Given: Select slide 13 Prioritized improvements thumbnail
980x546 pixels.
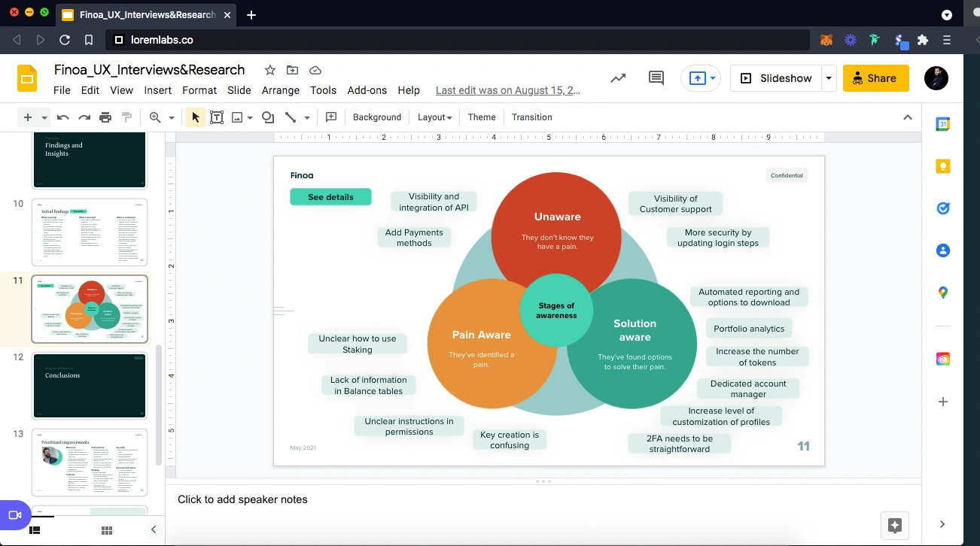Looking at the screenshot, I should pyautogui.click(x=90, y=463).
